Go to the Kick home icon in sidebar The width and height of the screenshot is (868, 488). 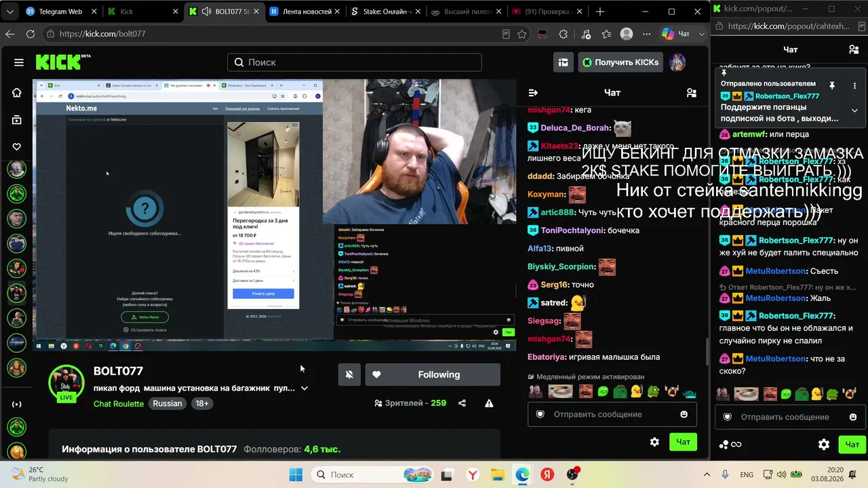coord(17,93)
